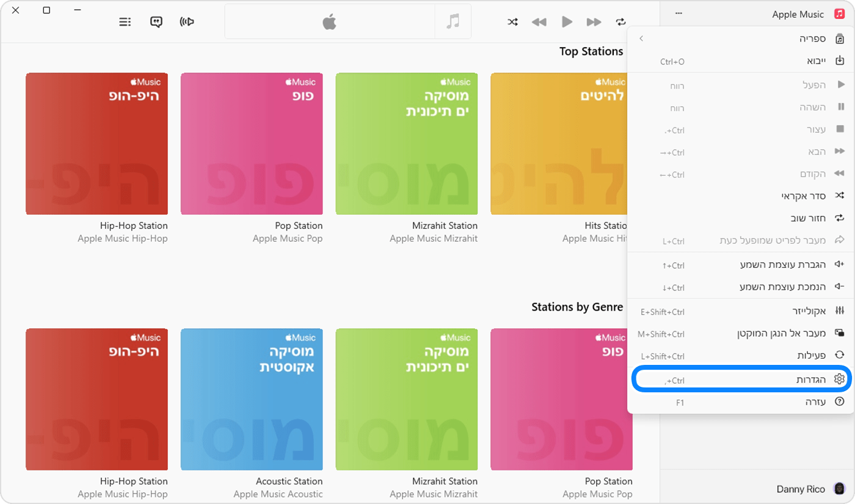Start playback with the toolbar play button

click(567, 22)
